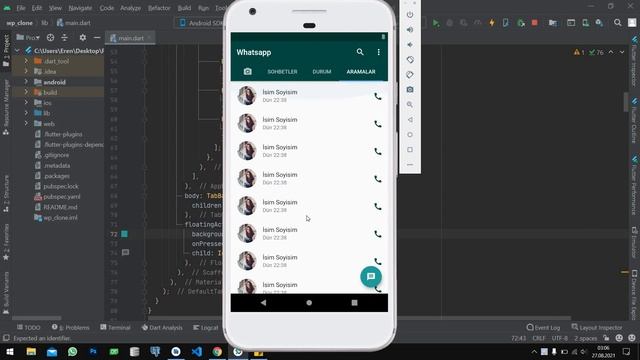Tap the phone icon on third call row

coord(378,151)
